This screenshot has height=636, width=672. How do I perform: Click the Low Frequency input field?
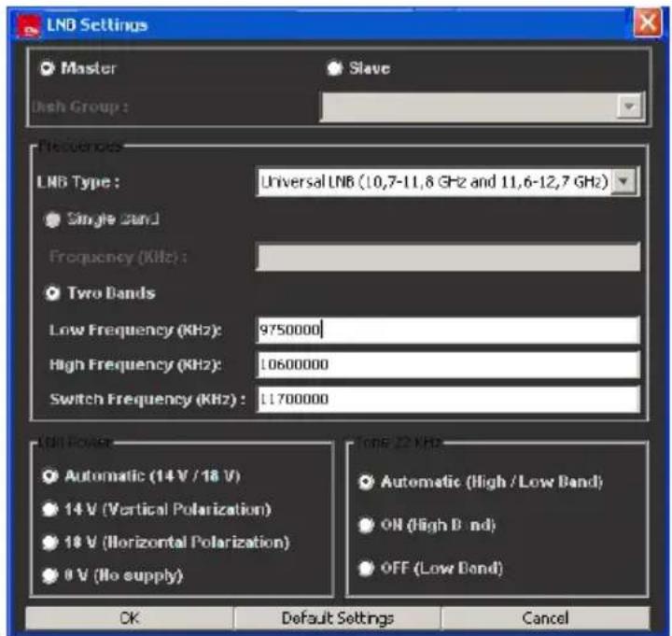448,330
